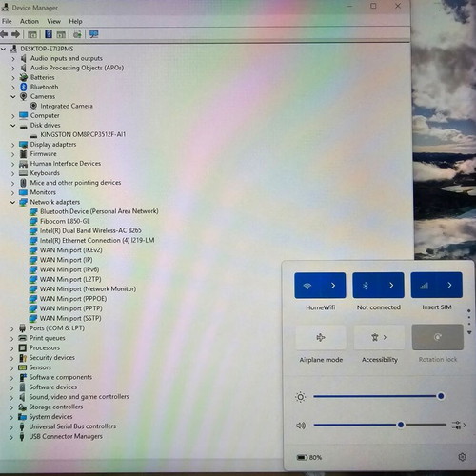Expand the Display adapters node
Image resolution: width=476 pixels, height=476 pixels.
(12, 145)
